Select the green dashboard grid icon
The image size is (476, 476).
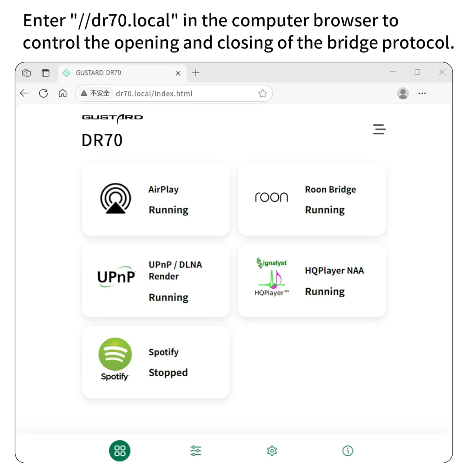tap(120, 451)
